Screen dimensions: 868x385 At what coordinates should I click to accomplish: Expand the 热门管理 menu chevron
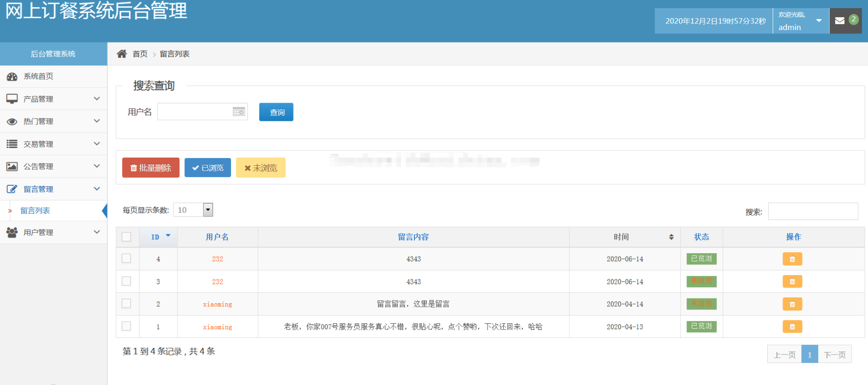[97, 121]
